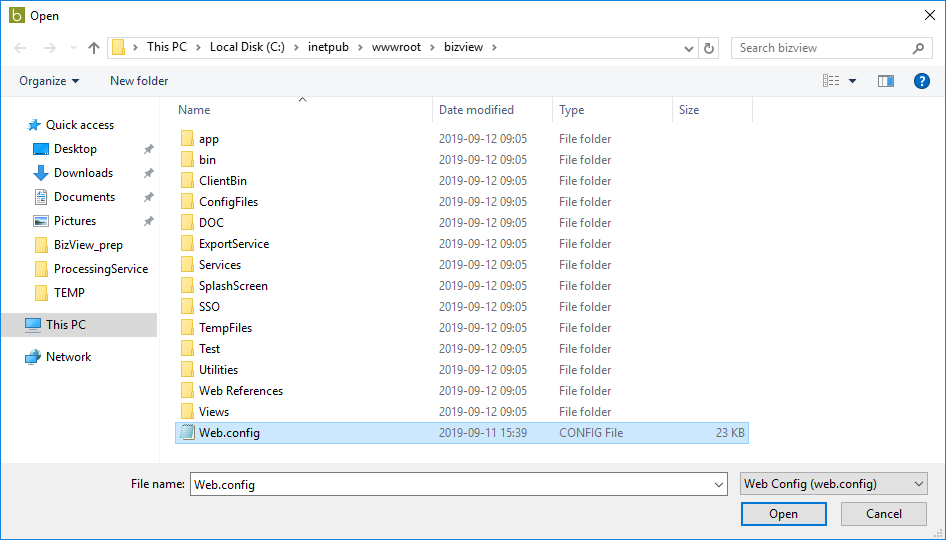This screenshot has height=540, width=946.
Task: Click the Cancel button
Action: (x=883, y=514)
